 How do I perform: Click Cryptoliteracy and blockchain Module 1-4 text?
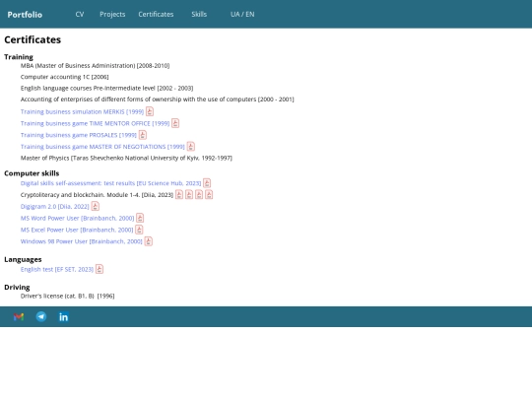97,195
